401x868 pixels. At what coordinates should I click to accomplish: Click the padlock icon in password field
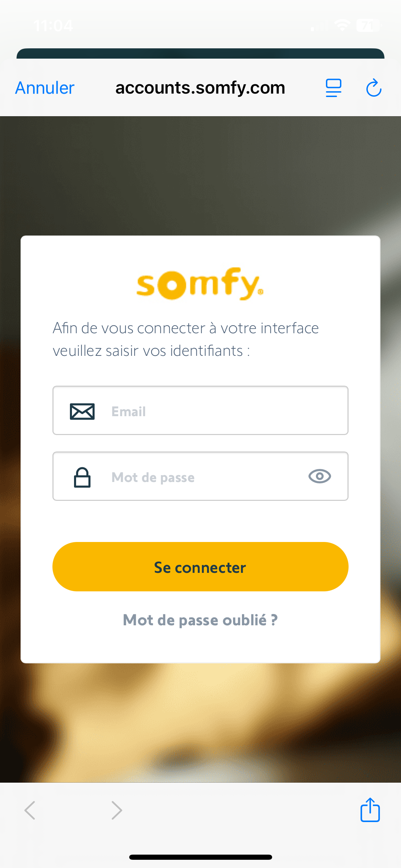coord(82,477)
